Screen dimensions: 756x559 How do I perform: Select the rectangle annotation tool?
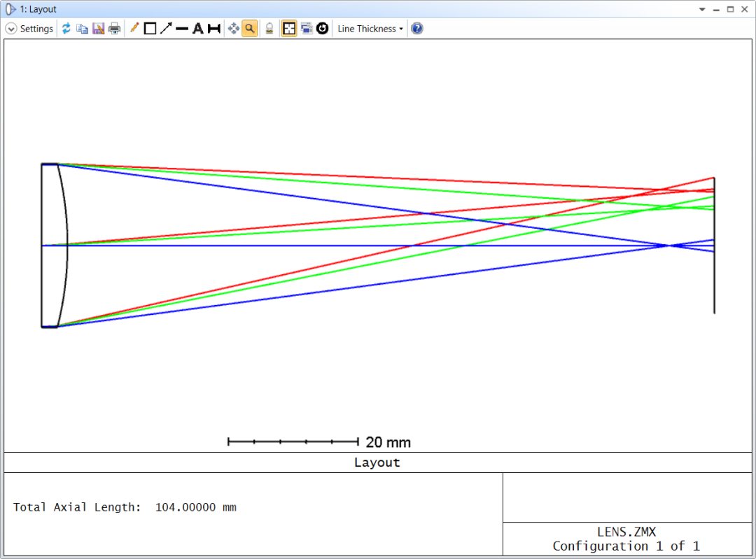150,28
